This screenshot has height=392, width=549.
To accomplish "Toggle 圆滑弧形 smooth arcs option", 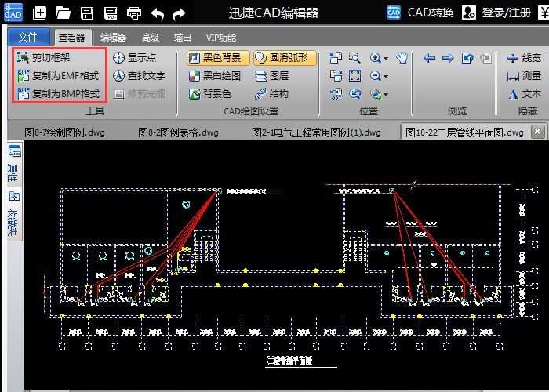I will pyautogui.click(x=285, y=58).
